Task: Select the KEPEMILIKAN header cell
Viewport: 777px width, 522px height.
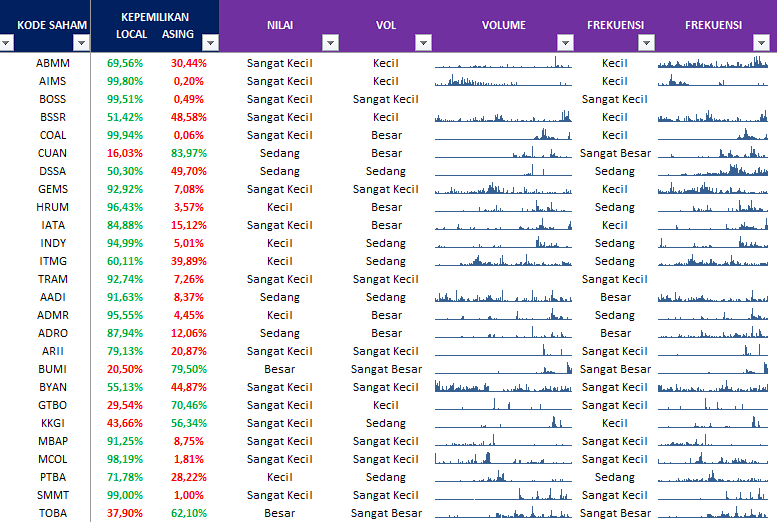Action: 154,18
